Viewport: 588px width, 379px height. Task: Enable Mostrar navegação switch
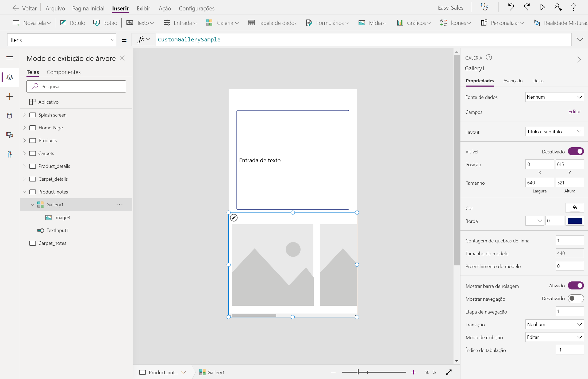[576, 299]
